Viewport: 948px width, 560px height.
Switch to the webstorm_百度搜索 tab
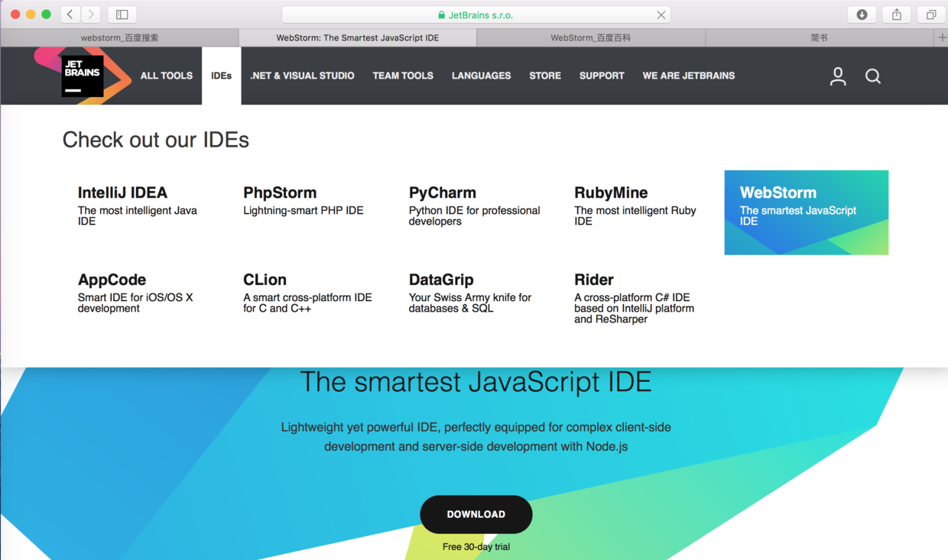coord(120,37)
